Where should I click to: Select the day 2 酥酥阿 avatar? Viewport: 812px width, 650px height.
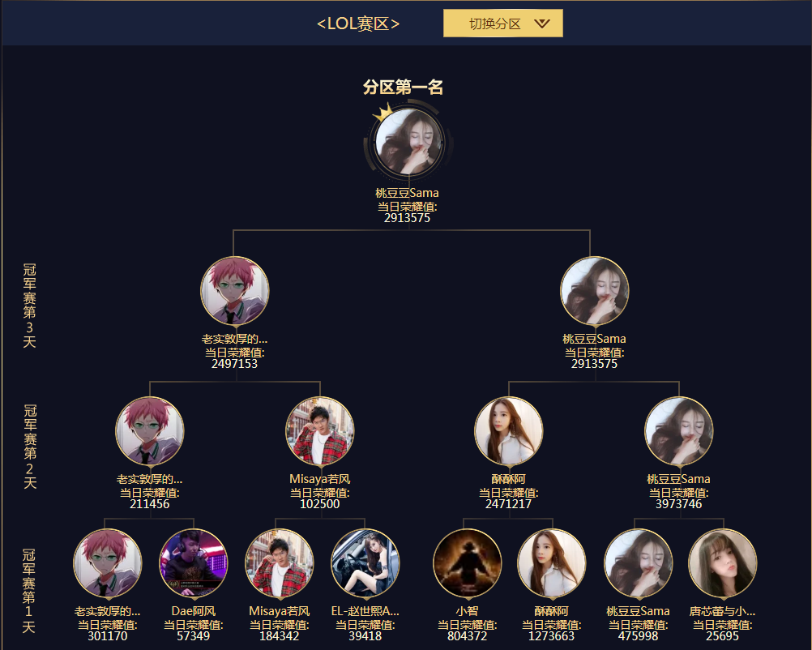(x=509, y=431)
